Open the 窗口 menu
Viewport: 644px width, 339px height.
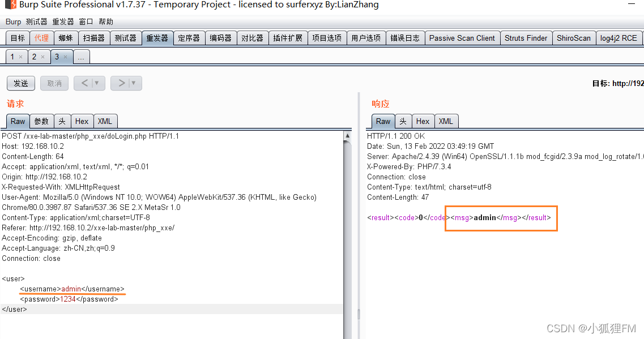click(x=86, y=22)
